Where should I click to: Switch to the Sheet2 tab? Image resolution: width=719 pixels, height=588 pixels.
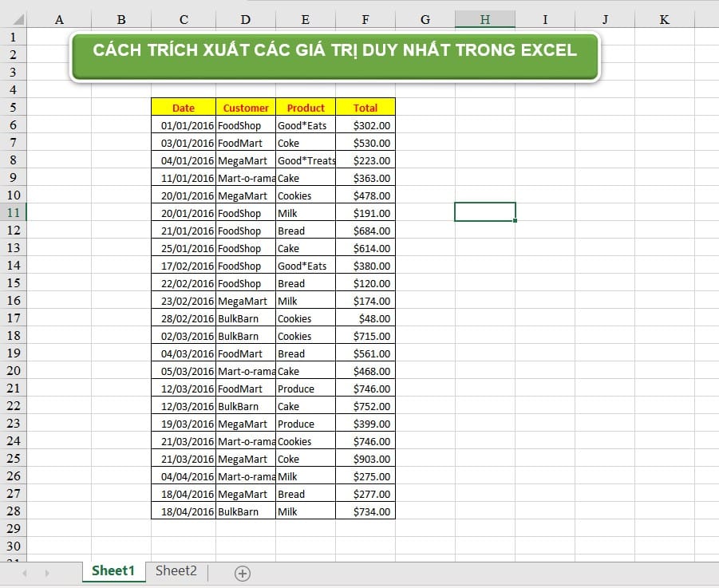(x=176, y=570)
